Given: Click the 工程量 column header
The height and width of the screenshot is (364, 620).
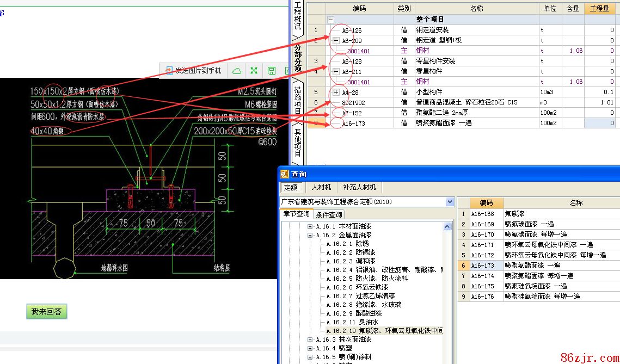Looking at the screenshot, I should click(599, 9).
